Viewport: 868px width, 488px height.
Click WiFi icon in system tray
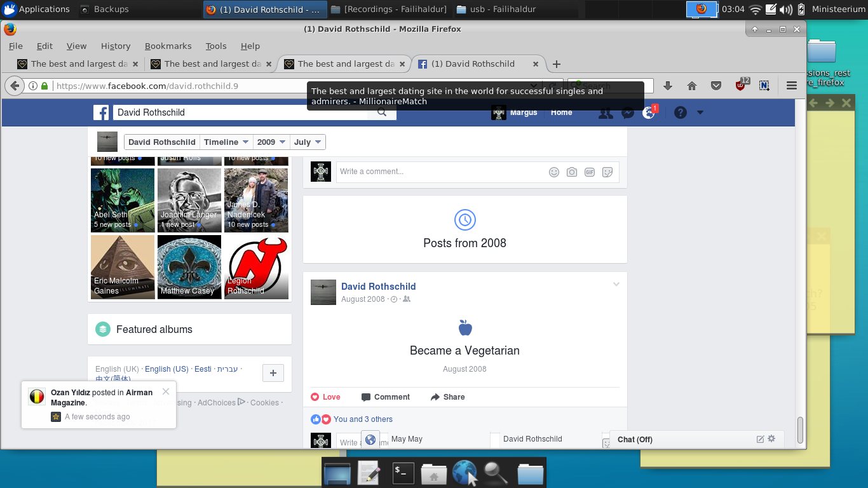(x=755, y=9)
